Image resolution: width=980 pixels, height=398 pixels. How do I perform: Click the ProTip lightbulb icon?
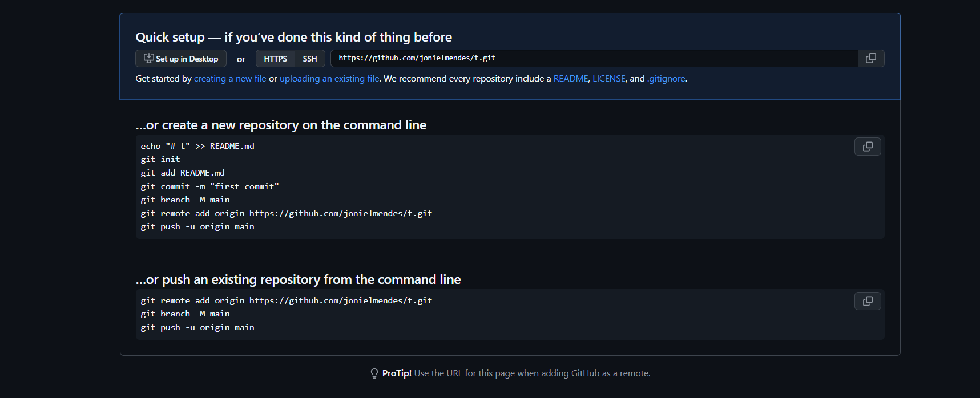tap(374, 373)
